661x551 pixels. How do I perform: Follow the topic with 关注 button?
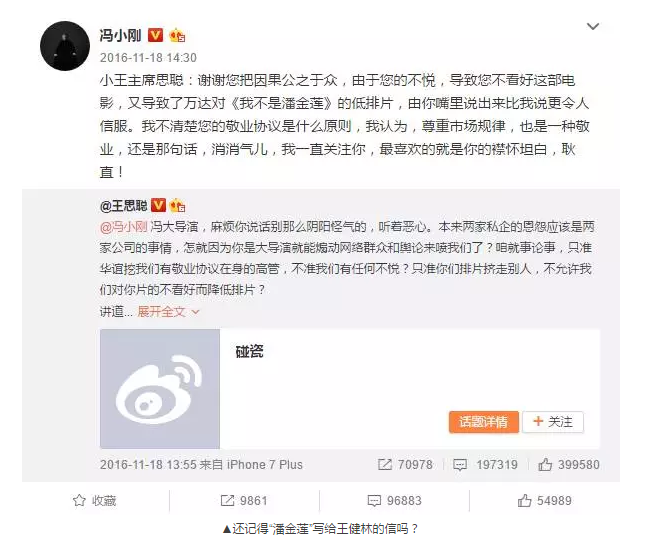coord(553,422)
